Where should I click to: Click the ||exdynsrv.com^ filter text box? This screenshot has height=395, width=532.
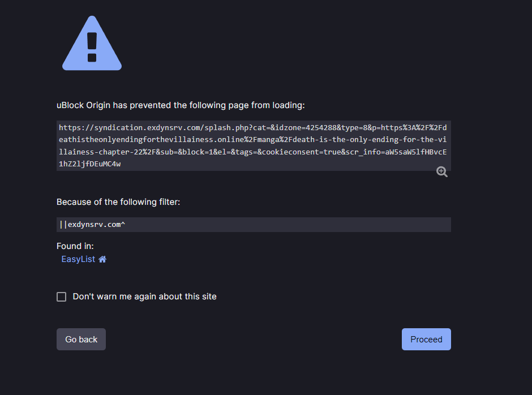point(253,224)
